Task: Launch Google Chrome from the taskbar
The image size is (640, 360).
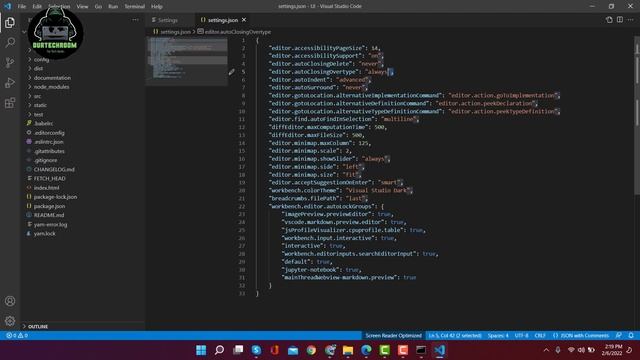Action: pos(311,350)
